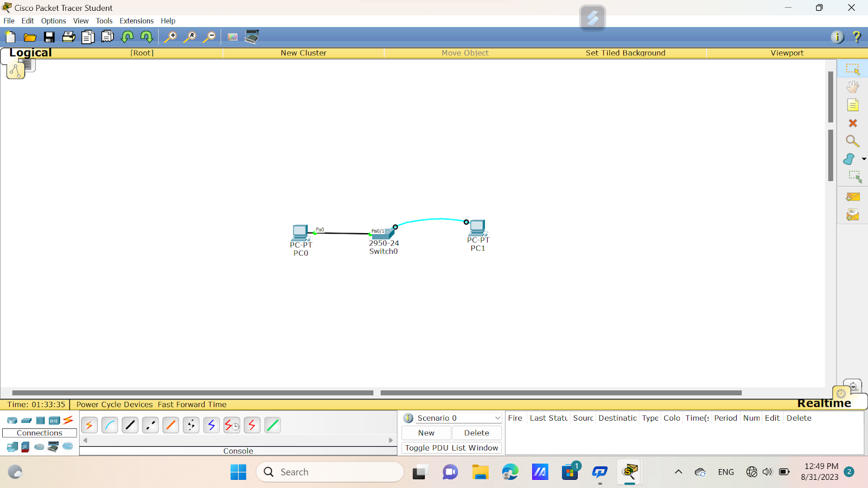
Task: Select the Draw Polygon shape tool
Action: (x=849, y=159)
